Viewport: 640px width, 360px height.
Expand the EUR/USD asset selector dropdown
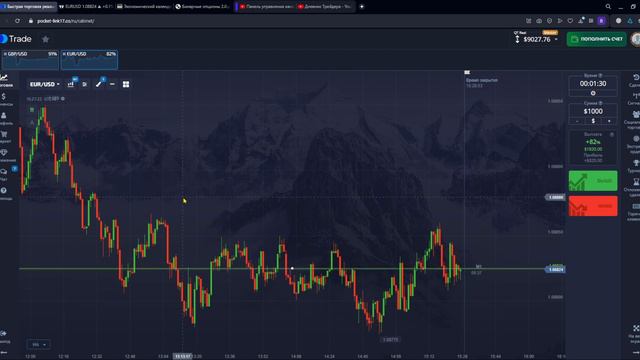(x=44, y=84)
